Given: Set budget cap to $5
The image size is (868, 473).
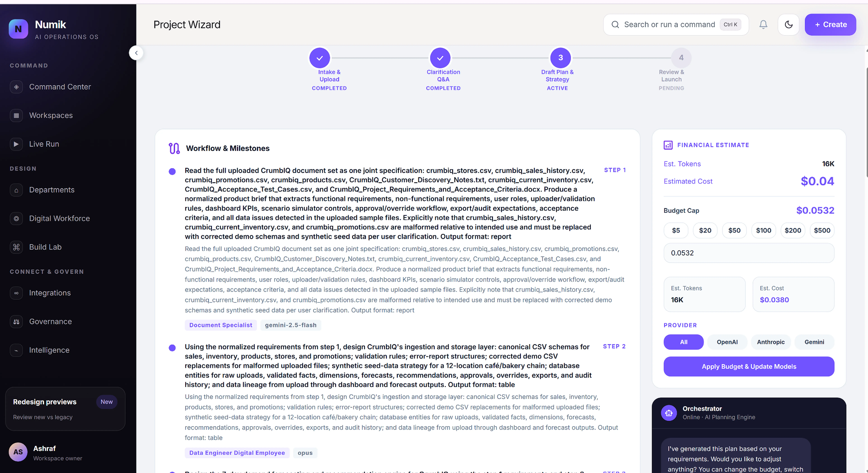Looking at the screenshot, I should tap(676, 230).
